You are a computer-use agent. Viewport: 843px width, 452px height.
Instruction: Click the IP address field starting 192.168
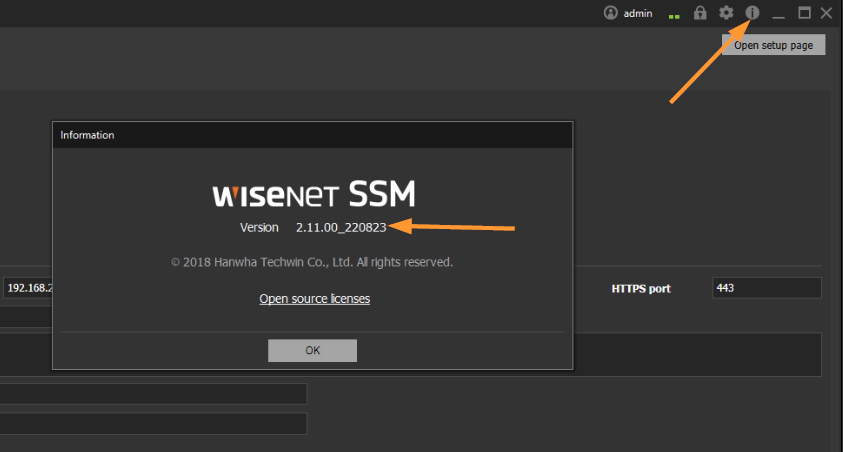point(28,288)
